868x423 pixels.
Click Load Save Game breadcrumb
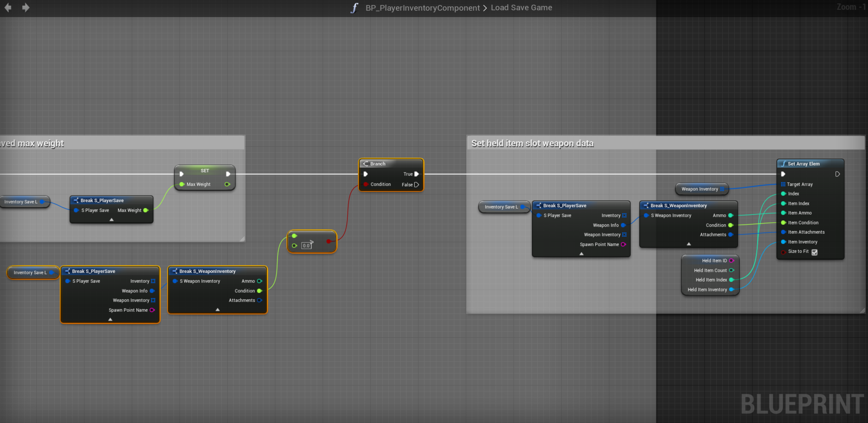click(x=521, y=7)
